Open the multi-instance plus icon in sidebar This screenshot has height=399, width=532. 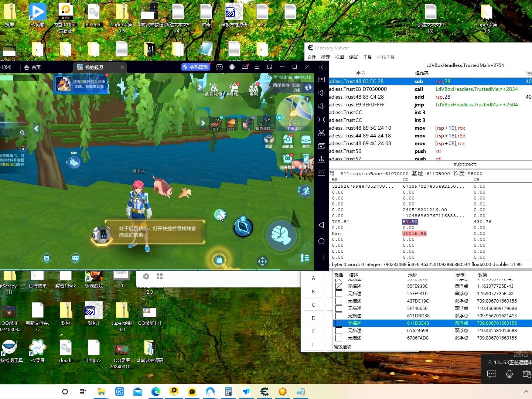tap(321, 146)
